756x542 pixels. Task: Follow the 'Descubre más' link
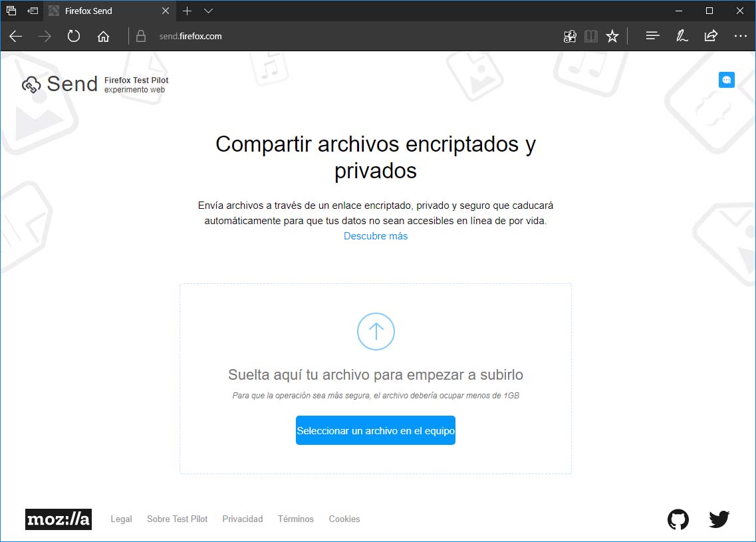click(376, 236)
